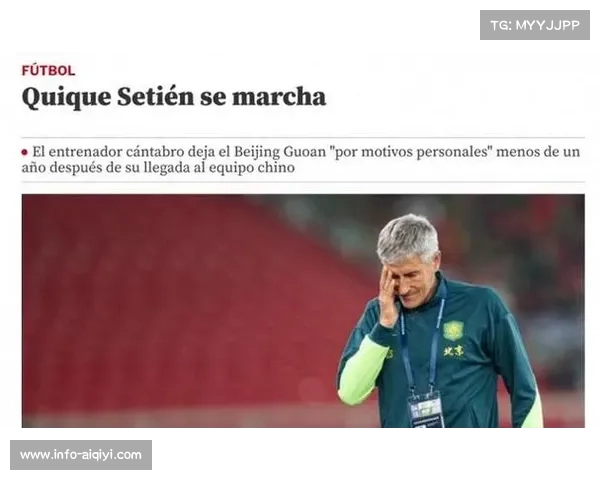Open the www.info-aiqiyi.com watermark link

pyautogui.click(x=81, y=455)
